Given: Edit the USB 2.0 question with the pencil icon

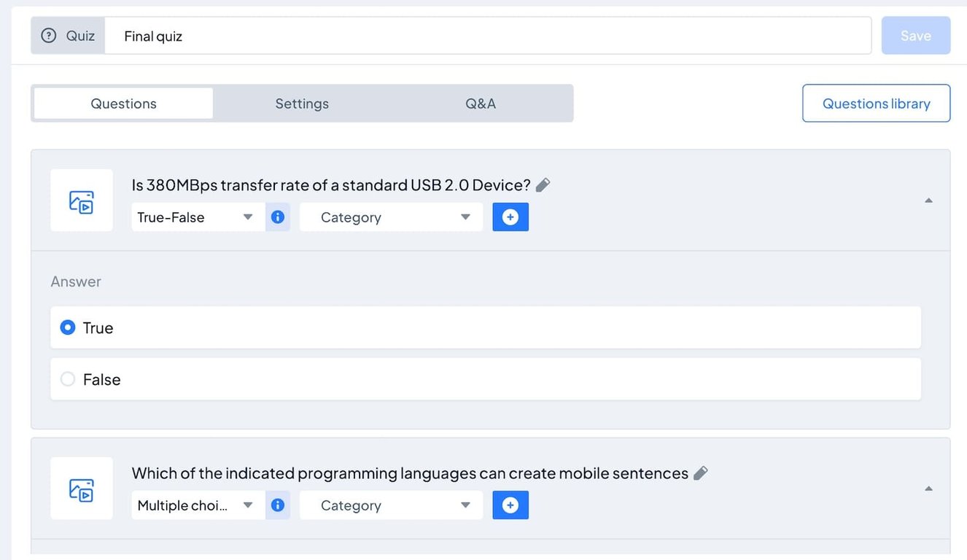Looking at the screenshot, I should pyautogui.click(x=543, y=184).
